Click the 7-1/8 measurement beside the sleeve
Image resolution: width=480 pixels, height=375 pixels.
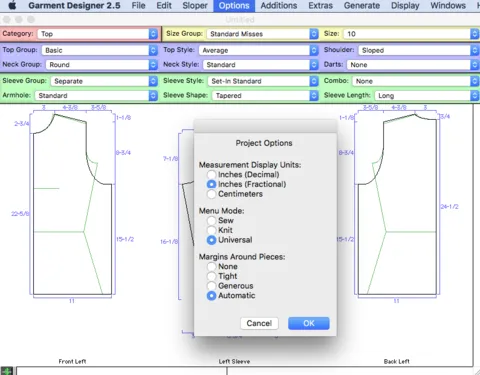coord(170,159)
